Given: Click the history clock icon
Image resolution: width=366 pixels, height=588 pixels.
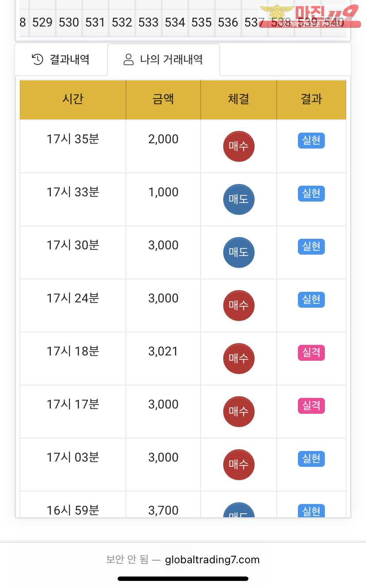Looking at the screenshot, I should click(38, 59).
